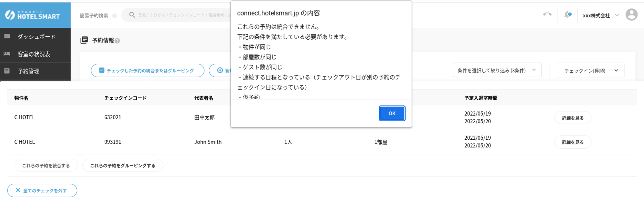Go to 予約管理 in the sidebar
644x204 pixels.
click(28, 71)
